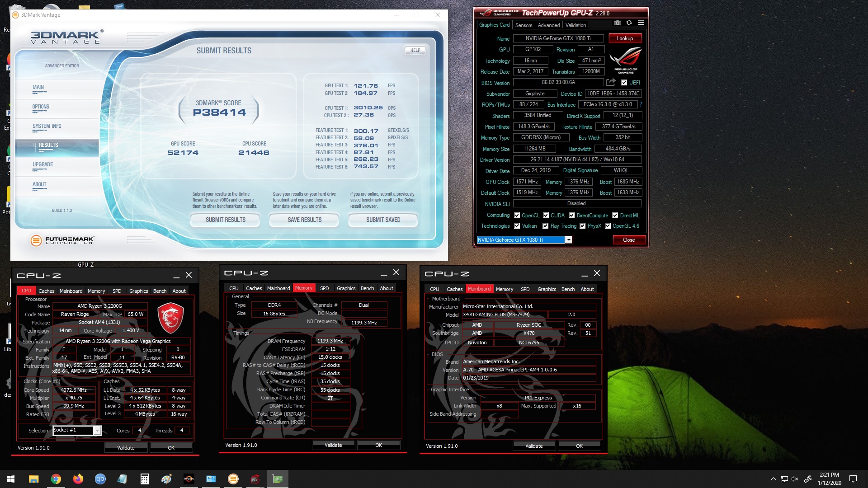This screenshot has width=868, height=488.
Task: Open Bench tab in right CPU-Z window
Action: click(x=568, y=289)
